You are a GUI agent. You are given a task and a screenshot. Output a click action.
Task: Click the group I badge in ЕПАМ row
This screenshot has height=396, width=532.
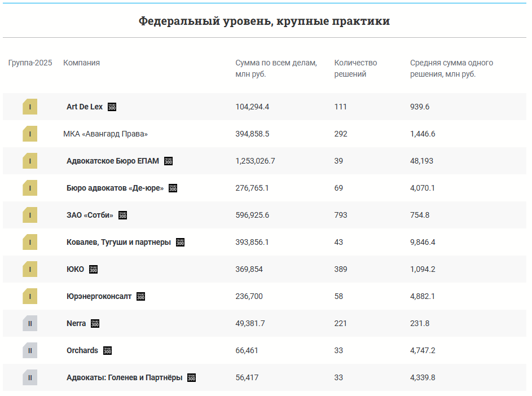(30, 161)
